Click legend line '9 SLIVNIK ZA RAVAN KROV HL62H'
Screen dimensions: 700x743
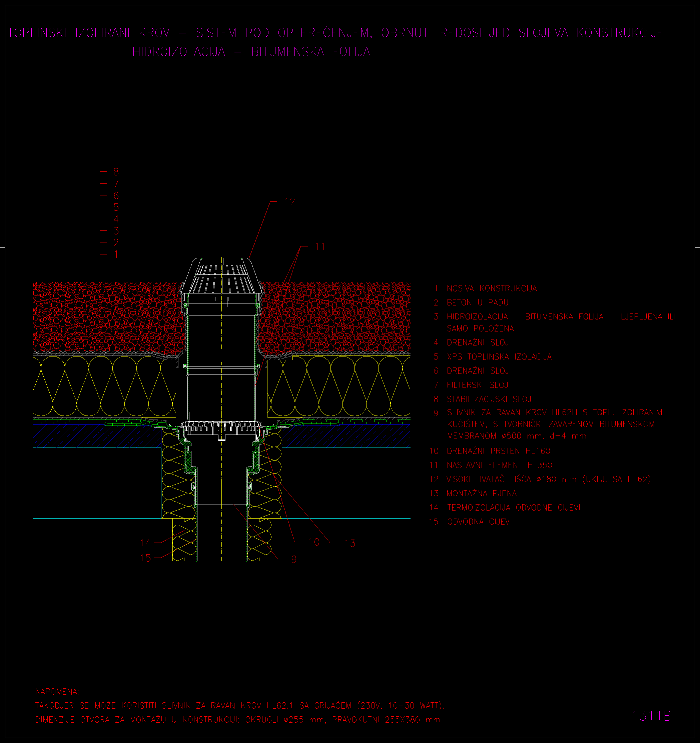pos(548,413)
